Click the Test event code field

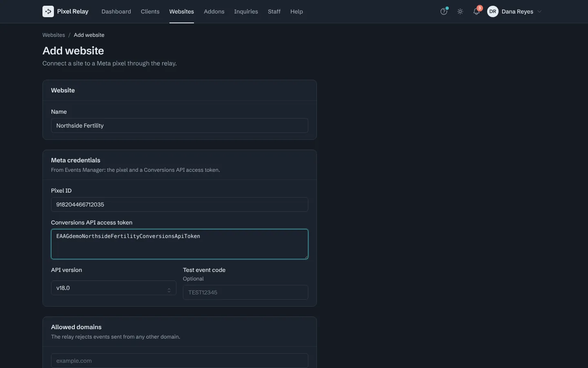point(245,292)
